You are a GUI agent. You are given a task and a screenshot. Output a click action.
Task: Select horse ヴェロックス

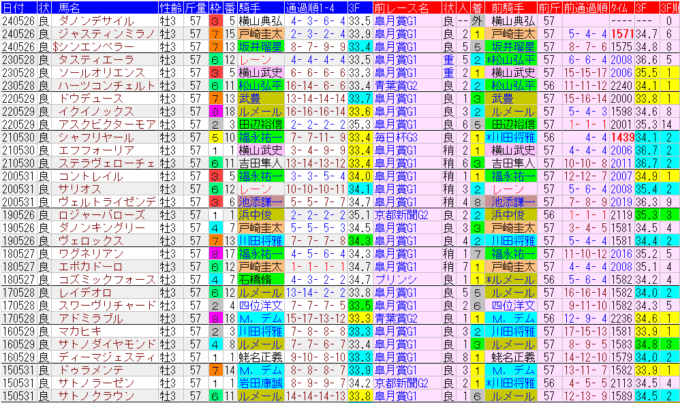[91, 241]
